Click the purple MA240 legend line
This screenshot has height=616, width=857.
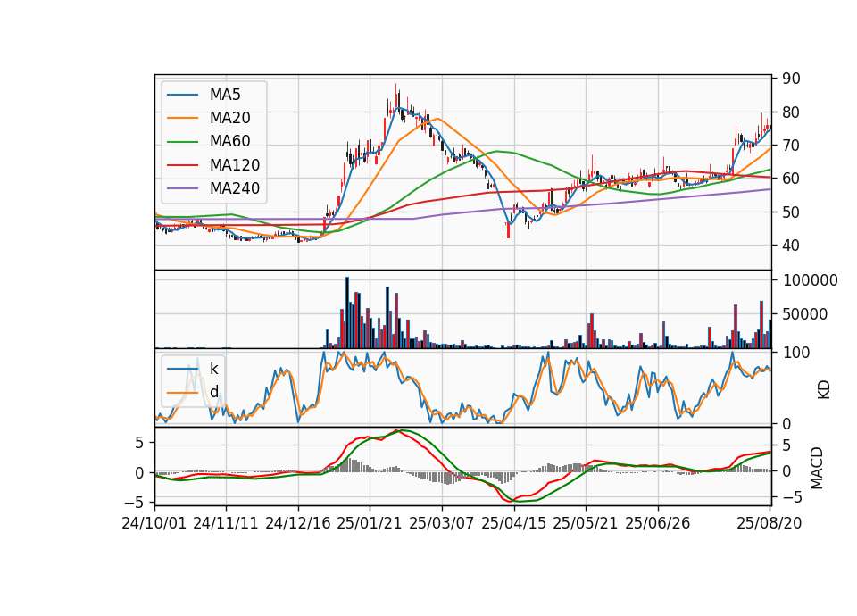click(182, 188)
